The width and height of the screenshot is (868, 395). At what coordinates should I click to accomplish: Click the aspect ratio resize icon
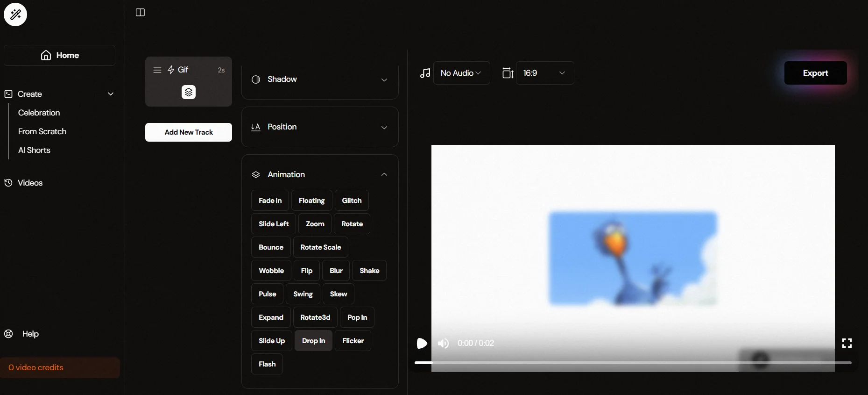click(508, 73)
